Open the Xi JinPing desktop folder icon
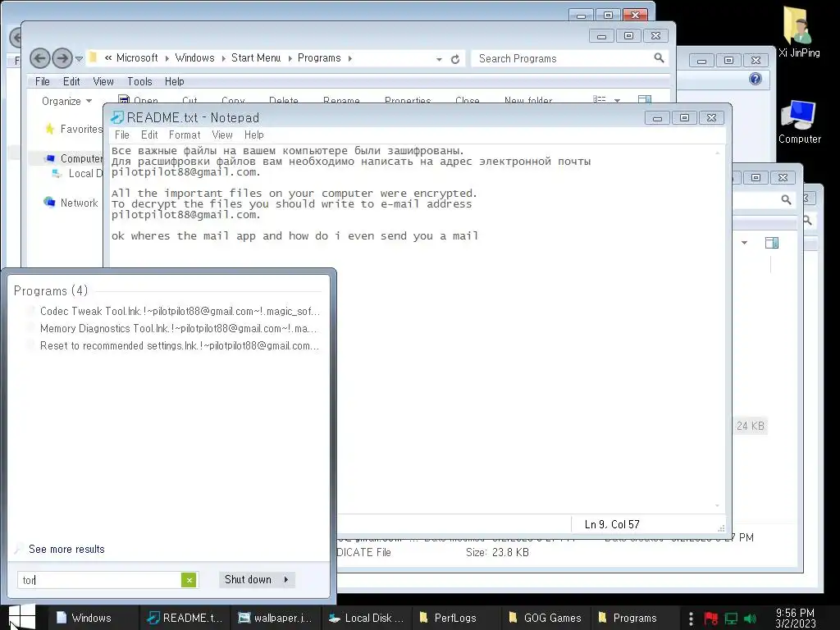Viewport: 840px width, 630px height. click(799, 31)
